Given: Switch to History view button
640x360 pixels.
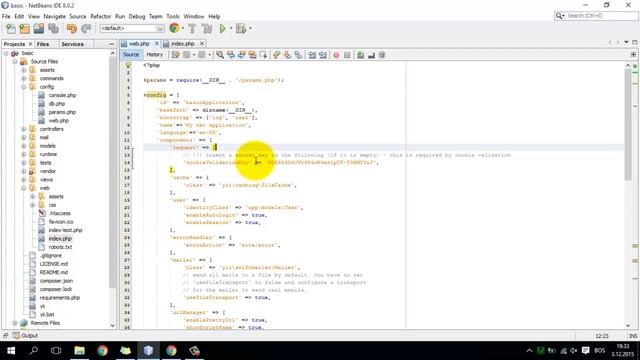Looking at the screenshot, I should pyautogui.click(x=154, y=54).
